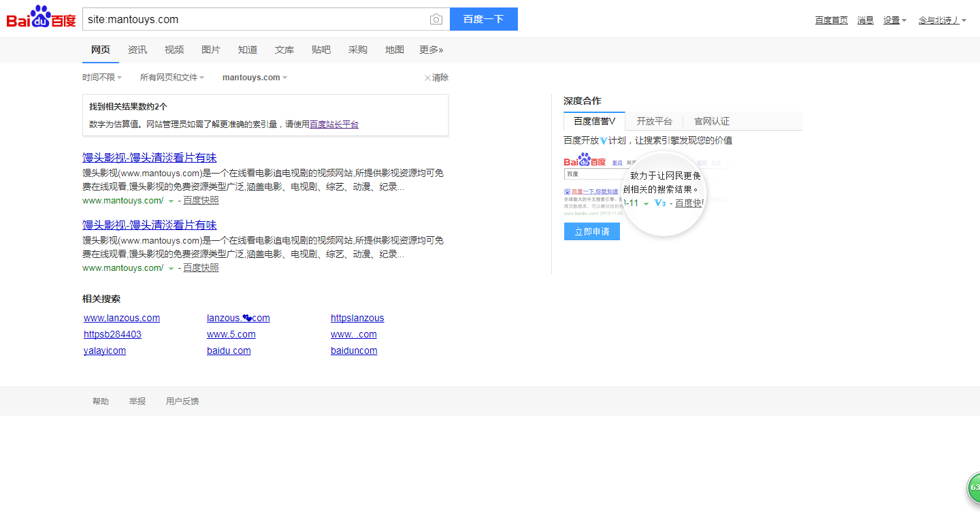This screenshot has width=980, height=524.
Task: Switch to the 资讯 tab
Action: point(137,50)
